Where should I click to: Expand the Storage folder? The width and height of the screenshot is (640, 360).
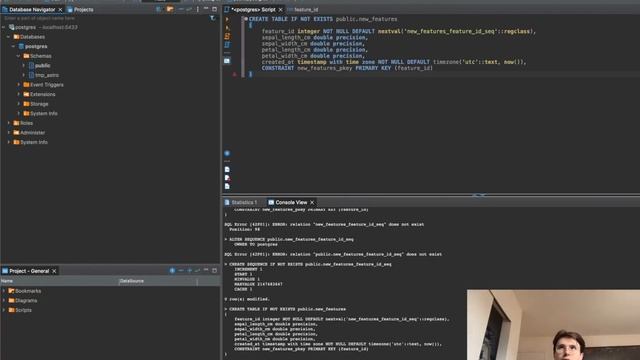click(18, 104)
